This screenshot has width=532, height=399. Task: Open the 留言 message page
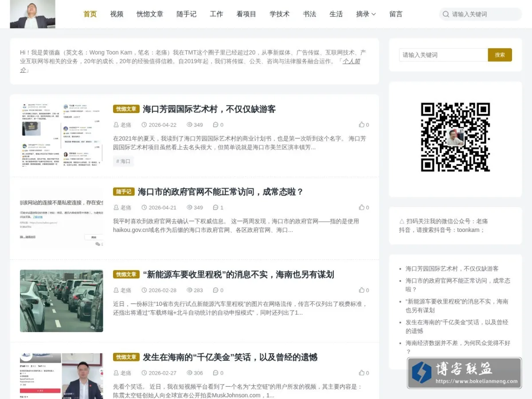pos(396,14)
